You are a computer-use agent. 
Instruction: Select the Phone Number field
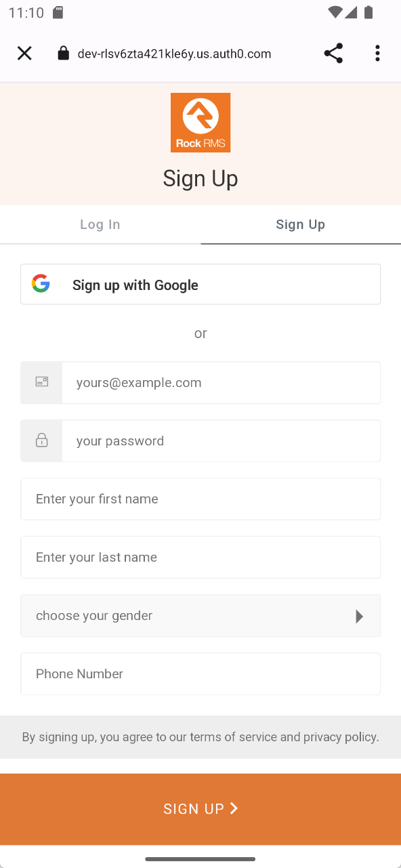(200, 674)
